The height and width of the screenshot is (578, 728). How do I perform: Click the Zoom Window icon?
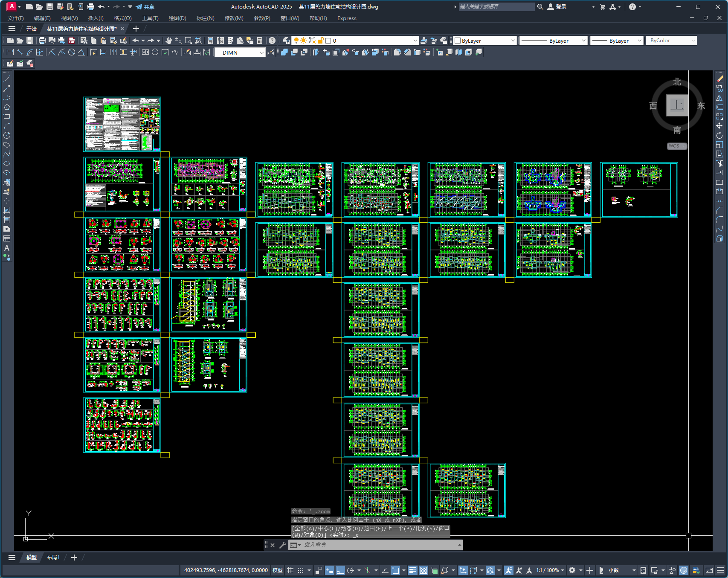[189, 41]
